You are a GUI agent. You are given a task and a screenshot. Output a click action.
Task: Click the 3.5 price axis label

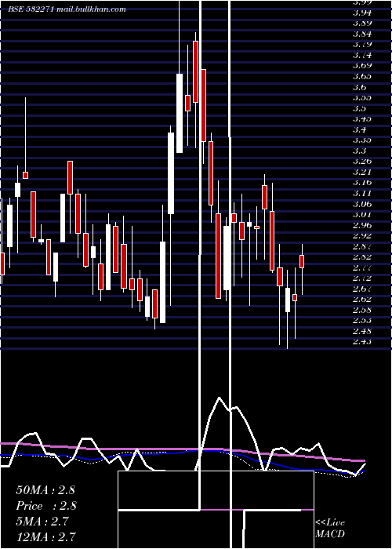click(360, 108)
